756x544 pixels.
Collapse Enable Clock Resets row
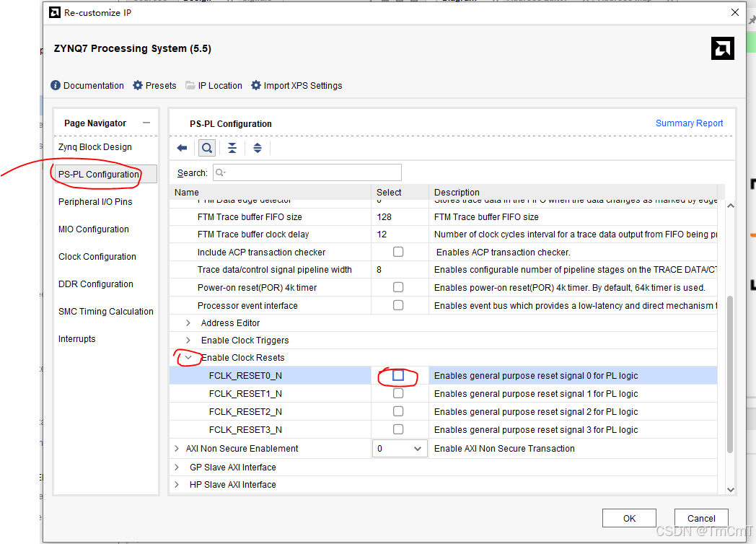(188, 357)
